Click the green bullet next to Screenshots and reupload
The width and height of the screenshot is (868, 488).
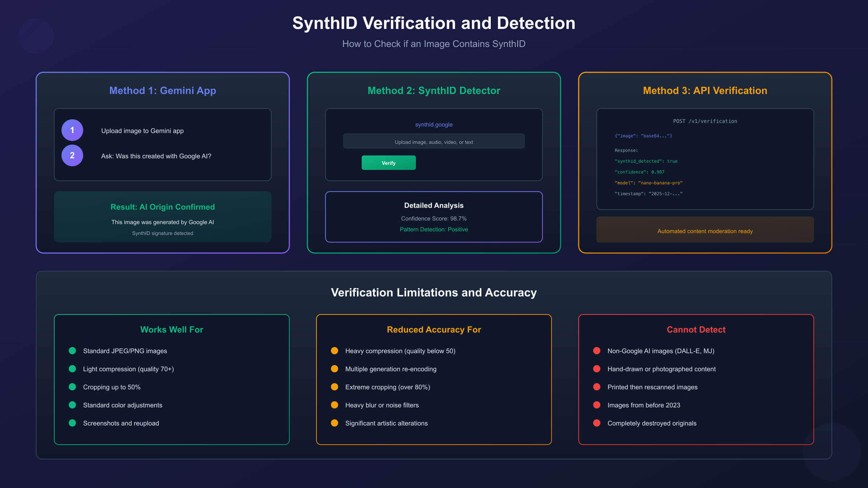pos(72,423)
